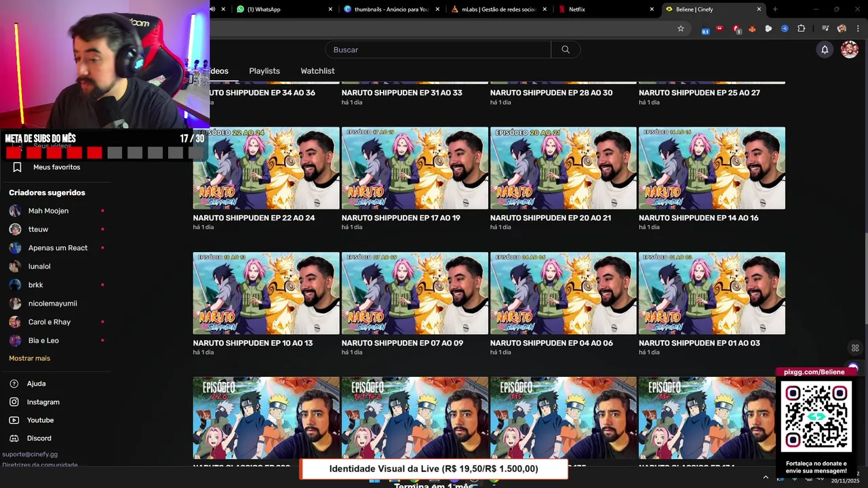Switch to the thumbnails Anúncio tab
The width and height of the screenshot is (868, 488).
(392, 9)
